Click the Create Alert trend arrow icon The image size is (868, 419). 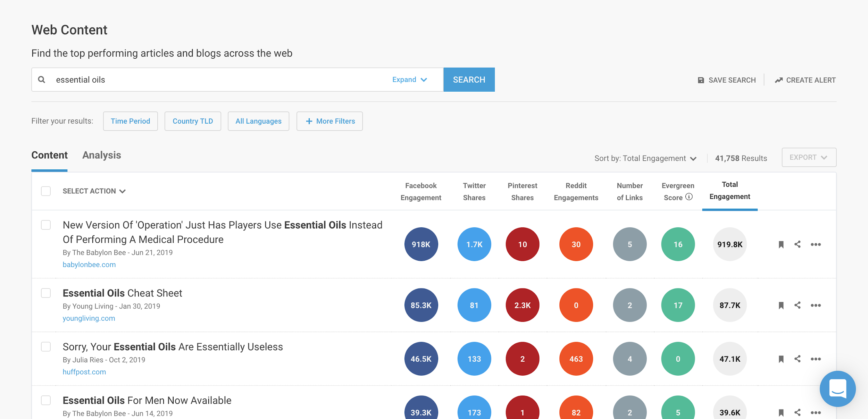click(779, 80)
